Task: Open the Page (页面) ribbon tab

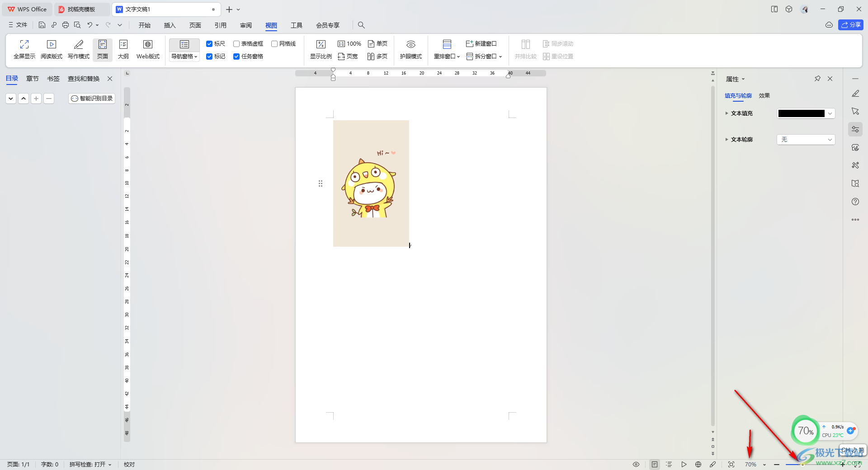Action: (x=195, y=25)
